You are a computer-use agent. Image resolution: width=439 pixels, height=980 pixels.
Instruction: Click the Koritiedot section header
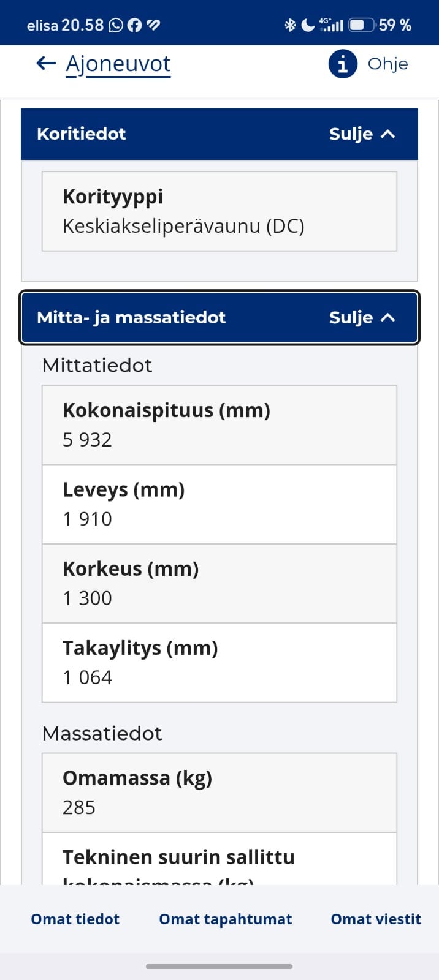coord(219,134)
